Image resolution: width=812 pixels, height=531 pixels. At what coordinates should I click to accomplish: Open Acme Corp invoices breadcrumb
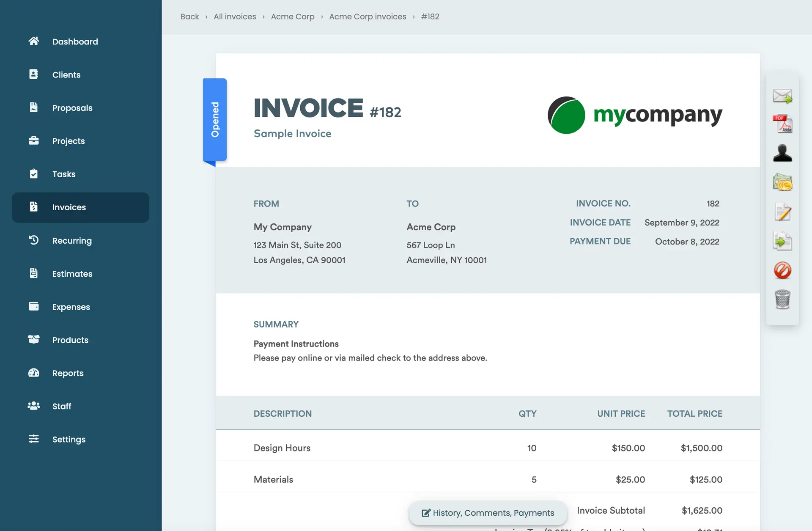pos(368,17)
